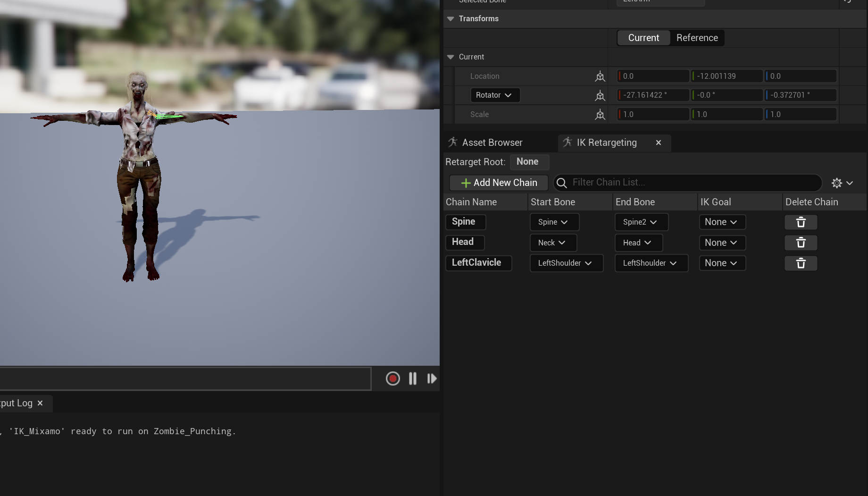
Task: Click the Location coordinate space icon
Action: tap(600, 76)
